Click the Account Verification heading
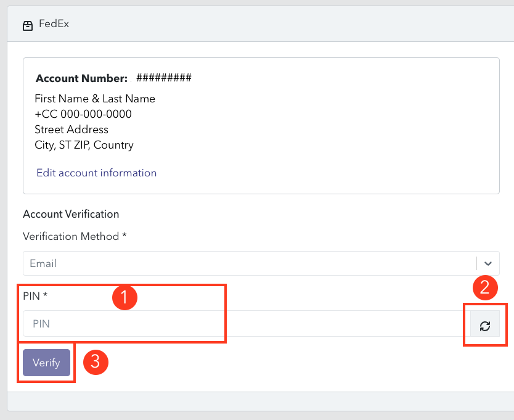The width and height of the screenshot is (514, 420). 71,214
